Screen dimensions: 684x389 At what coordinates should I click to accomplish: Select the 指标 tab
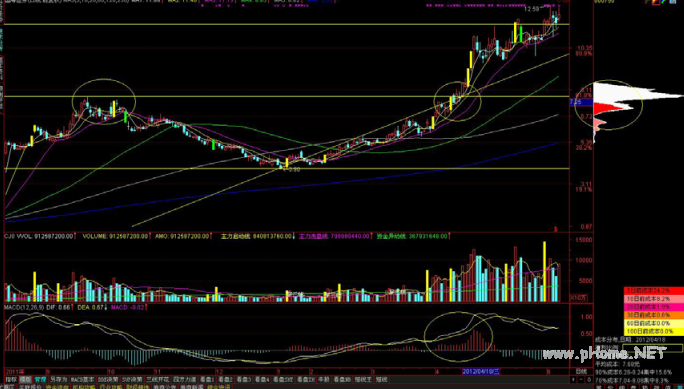pyautogui.click(x=12, y=379)
